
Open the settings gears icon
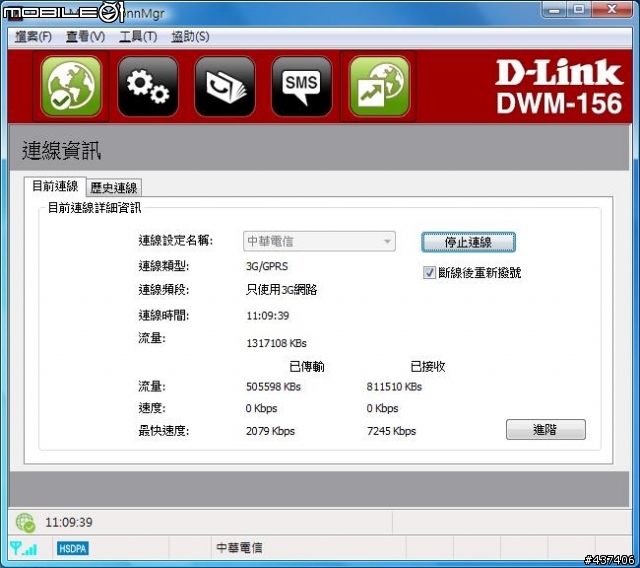148,86
